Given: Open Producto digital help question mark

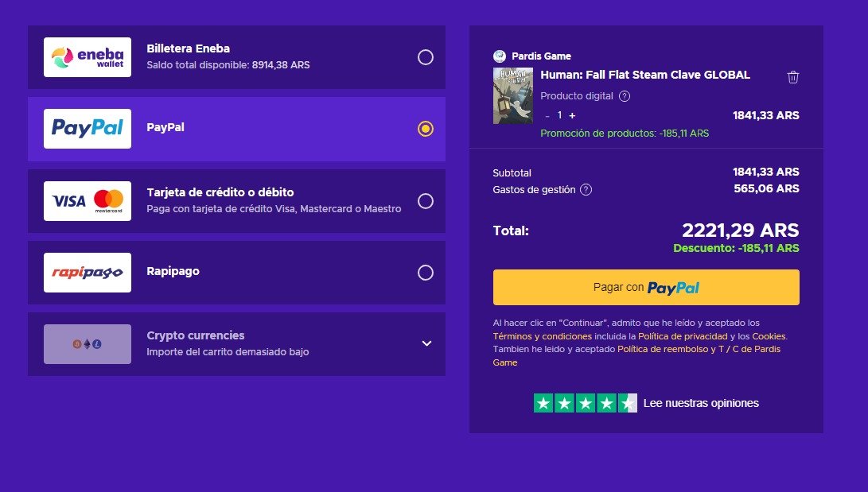Looking at the screenshot, I should coord(625,96).
